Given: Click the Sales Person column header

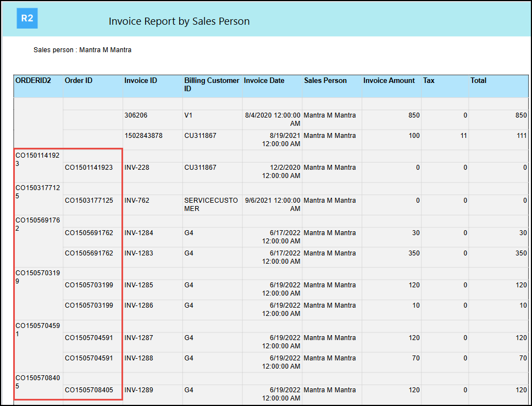Looking at the screenshot, I should tap(325, 81).
